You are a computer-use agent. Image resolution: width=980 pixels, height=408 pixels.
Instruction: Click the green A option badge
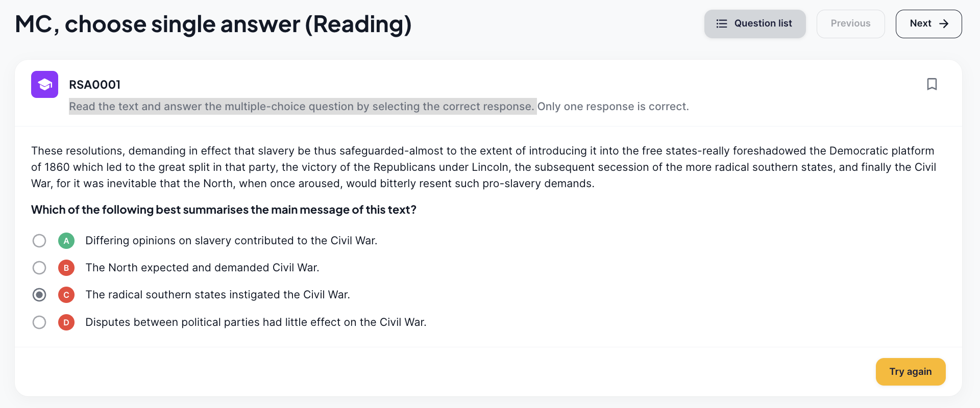pyautogui.click(x=66, y=241)
